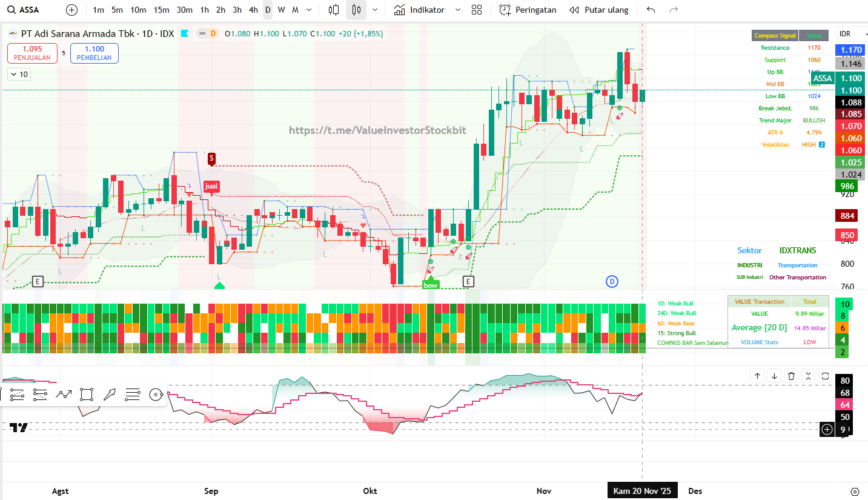The width and height of the screenshot is (868, 500).
Task: Undo the last chart action
Action: 651,10
